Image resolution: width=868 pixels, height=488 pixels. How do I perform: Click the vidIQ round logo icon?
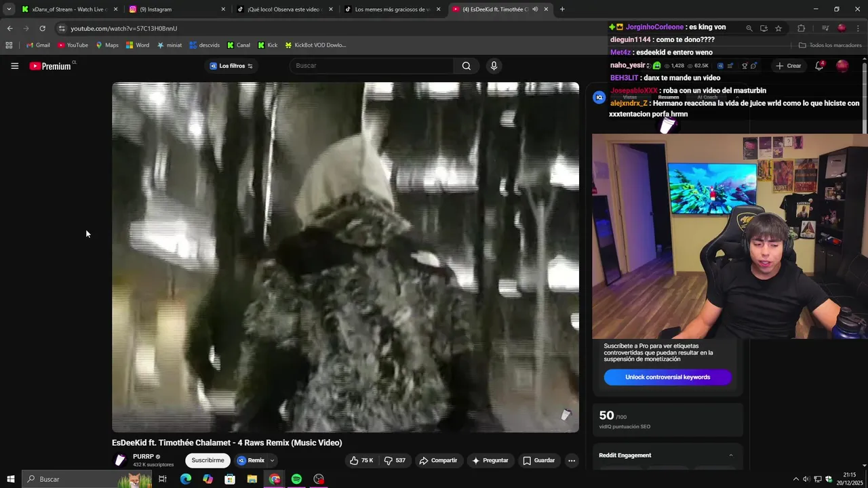click(599, 98)
